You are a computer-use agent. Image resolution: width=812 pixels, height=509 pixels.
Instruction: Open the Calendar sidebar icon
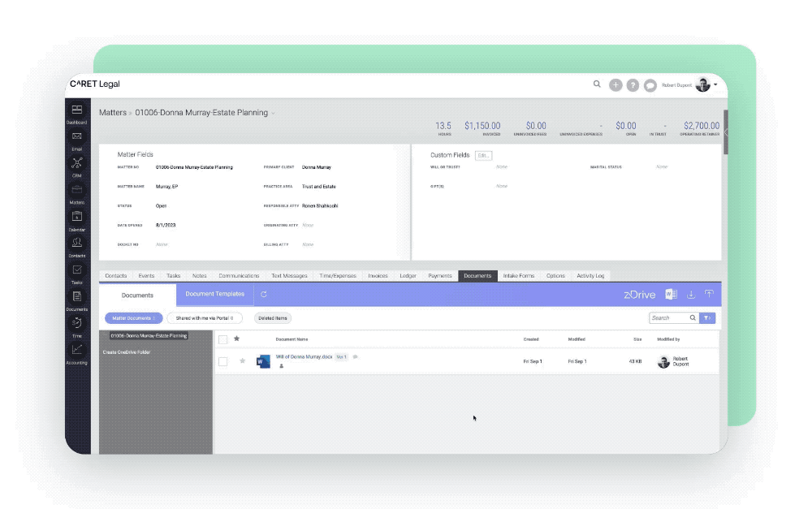77,218
